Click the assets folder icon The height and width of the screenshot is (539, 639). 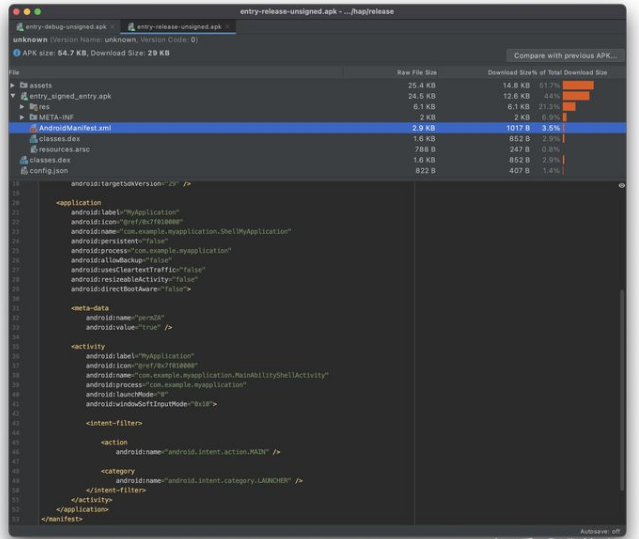tap(24, 85)
